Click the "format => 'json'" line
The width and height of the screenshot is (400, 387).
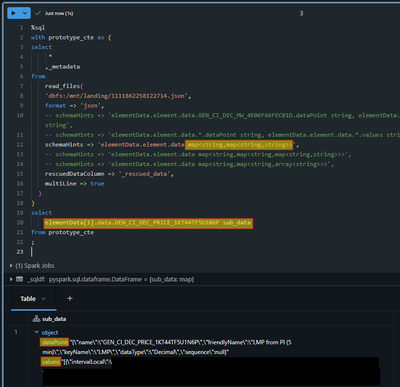pyautogui.click(x=74, y=105)
